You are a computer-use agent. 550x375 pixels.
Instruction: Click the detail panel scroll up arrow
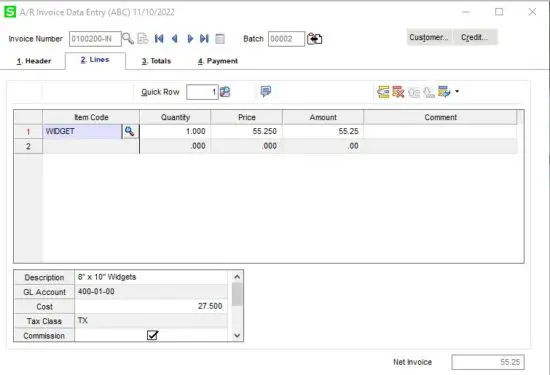[237, 277]
